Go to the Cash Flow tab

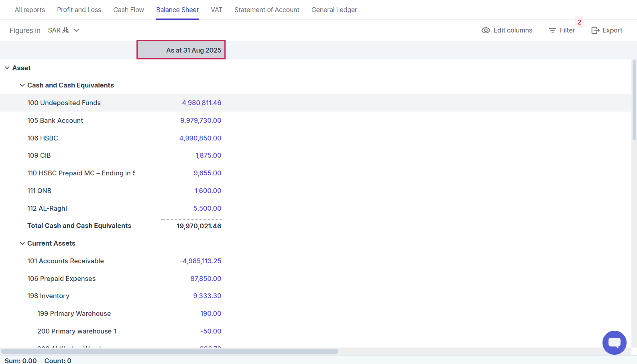tap(128, 10)
